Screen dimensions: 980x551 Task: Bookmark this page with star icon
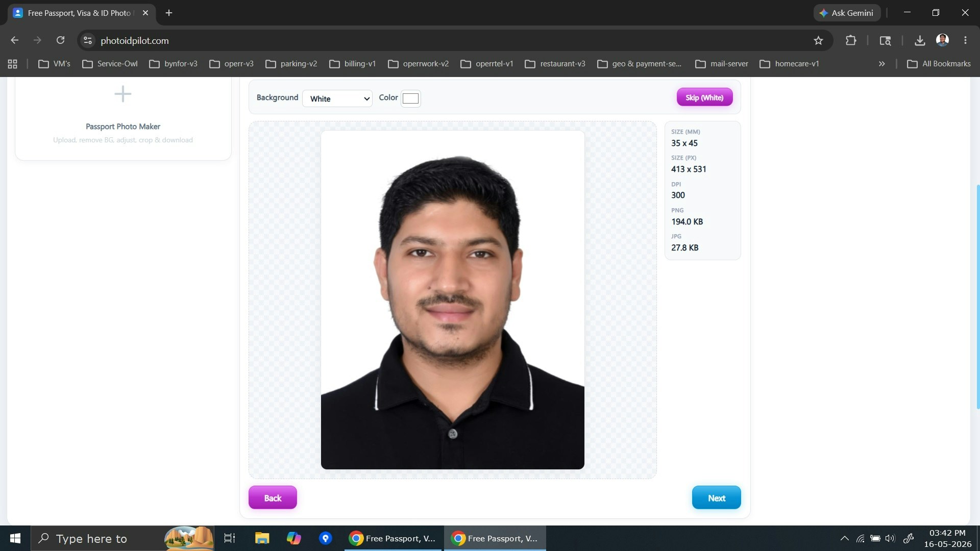tap(818, 40)
